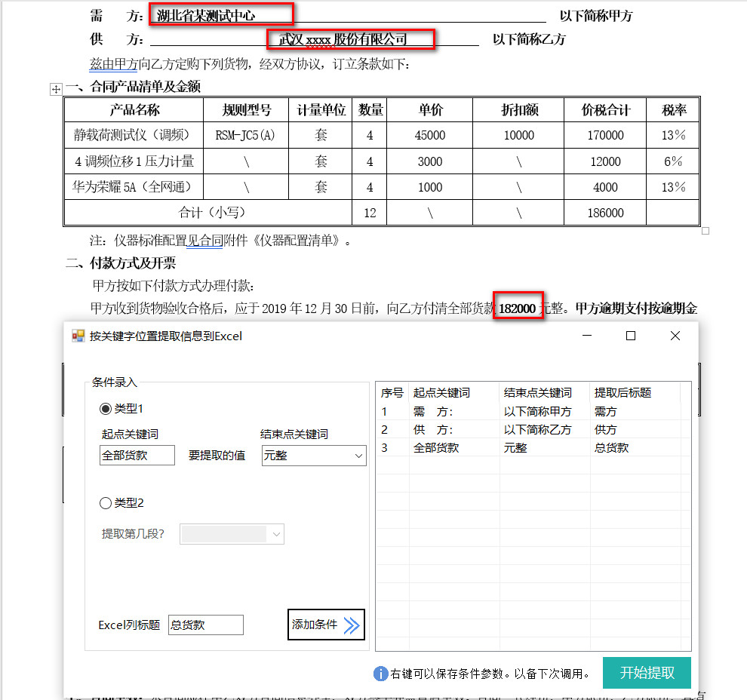
Task: Click the 二、付款方式及开票 heading
Action: pyautogui.click(x=121, y=262)
